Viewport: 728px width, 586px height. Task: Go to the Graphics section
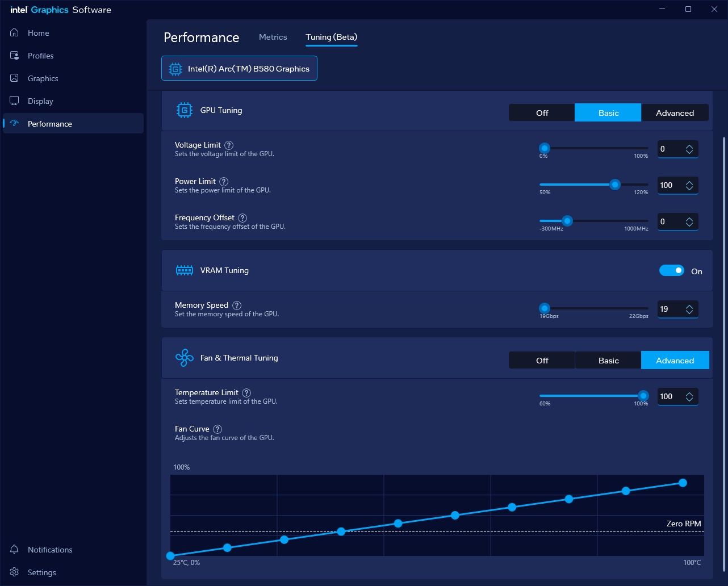tap(73, 78)
